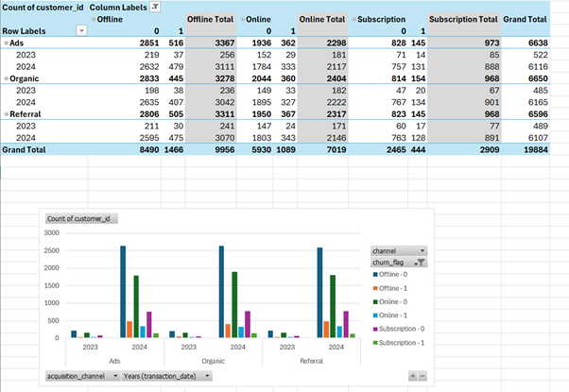Image resolution: width=569 pixels, height=392 pixels.
Task: Collapse the Organic row group
Action: (x=6, y=78)
